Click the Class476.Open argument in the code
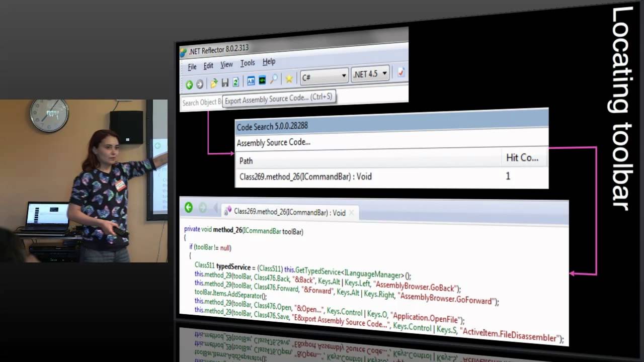The image size is (644, 362). (x=273, y=306)
